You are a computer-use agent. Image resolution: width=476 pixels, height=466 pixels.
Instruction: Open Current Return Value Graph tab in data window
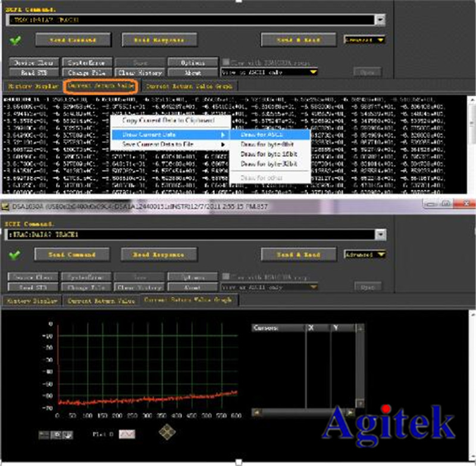click(x=189, y=86)
